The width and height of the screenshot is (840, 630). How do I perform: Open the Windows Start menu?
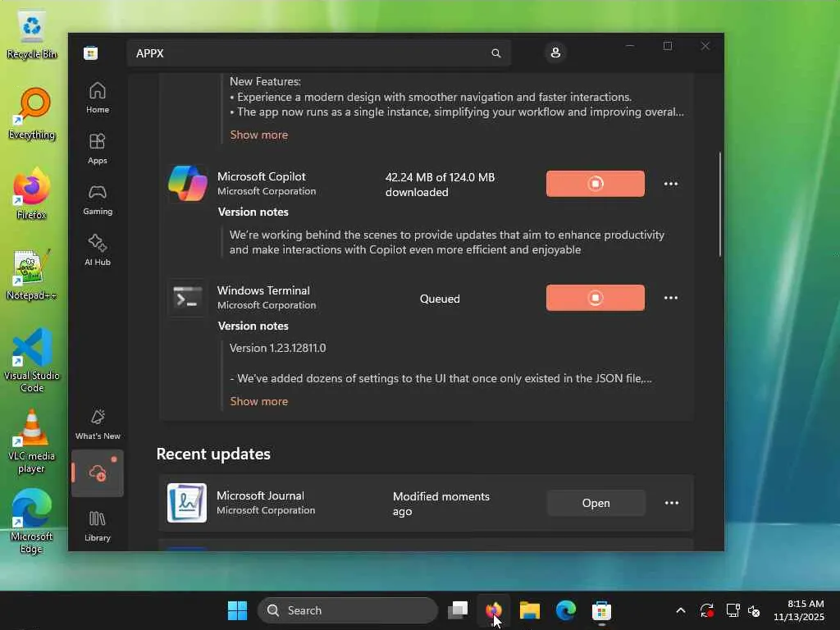click(x=237, y=610)
